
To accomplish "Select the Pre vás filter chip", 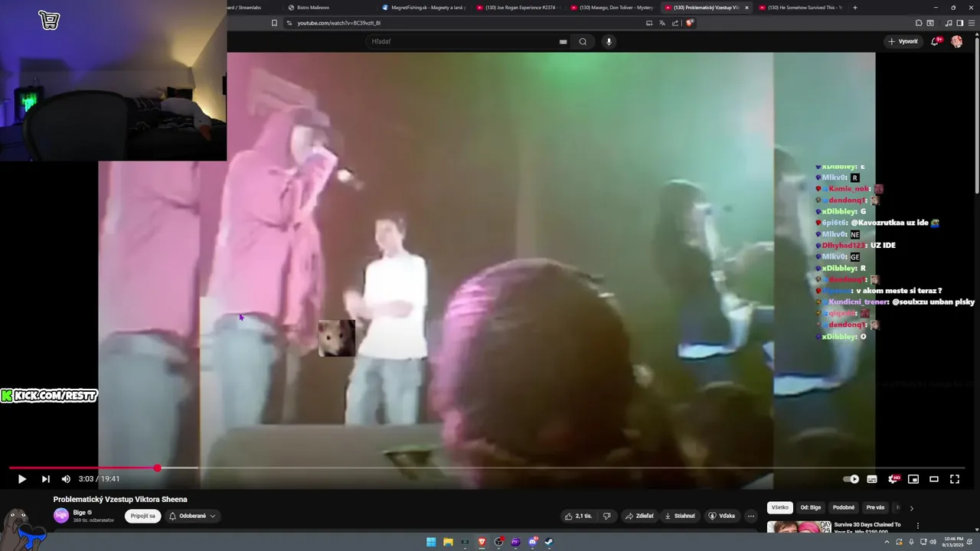I will tap(875, 507).
